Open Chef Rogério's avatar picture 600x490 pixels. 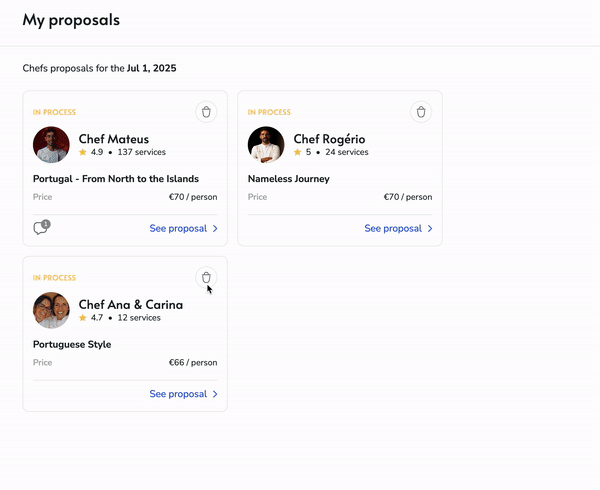(x=266, y=145)
